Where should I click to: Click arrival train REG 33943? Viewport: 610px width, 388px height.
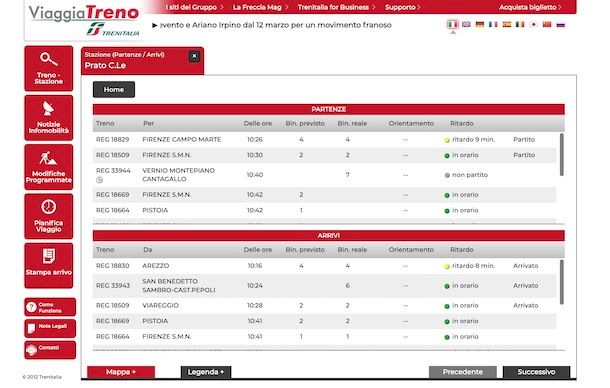coord(113,286)
